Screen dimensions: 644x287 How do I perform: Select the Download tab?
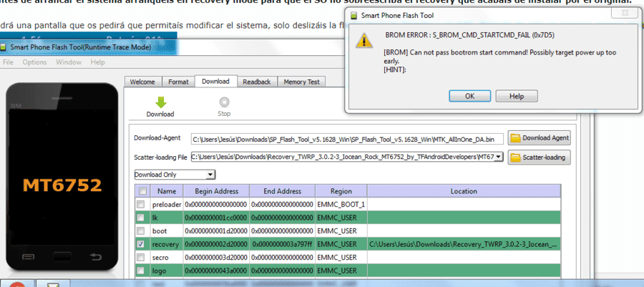pos(215,82)
